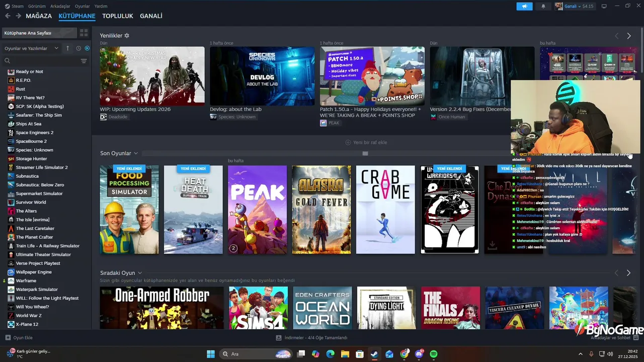Open the notifications bell
Viewport: 644px width, 362px height.
pos(543,6)
